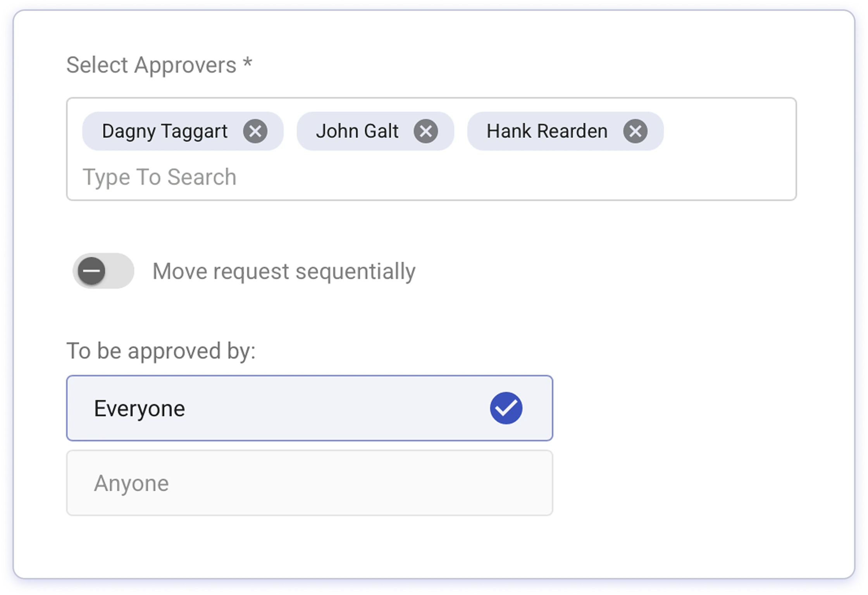Click the required asterisk after Select Approvers
Screen dimensions: 868x595
[248, 62]
